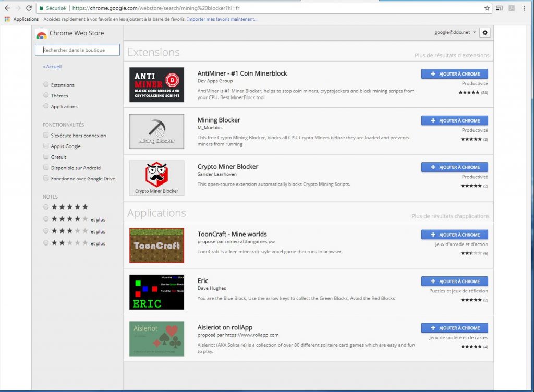Click the Rechercher dans la boutique search field
Image resolution: width=534 pixels, height=392 pixels.
click(77, 50)
